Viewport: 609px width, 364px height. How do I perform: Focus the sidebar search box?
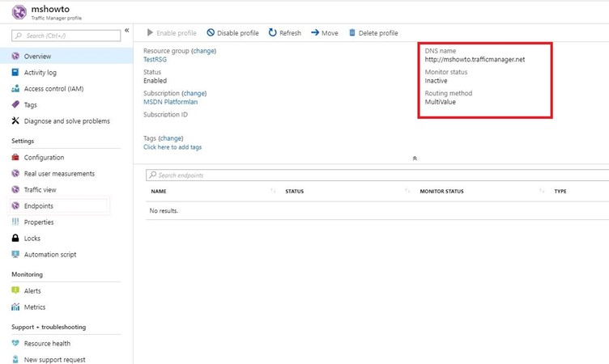click(x=66, y=36)
